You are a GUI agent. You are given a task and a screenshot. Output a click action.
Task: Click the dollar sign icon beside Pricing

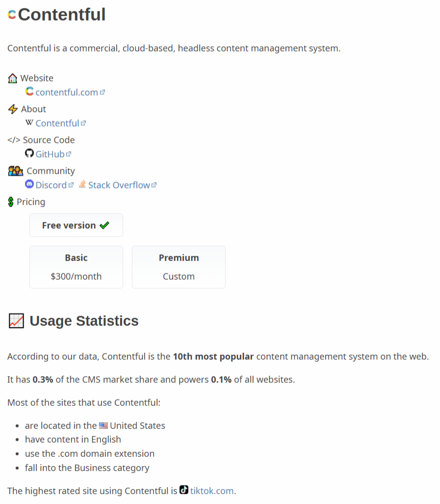(x=10, y=201)
